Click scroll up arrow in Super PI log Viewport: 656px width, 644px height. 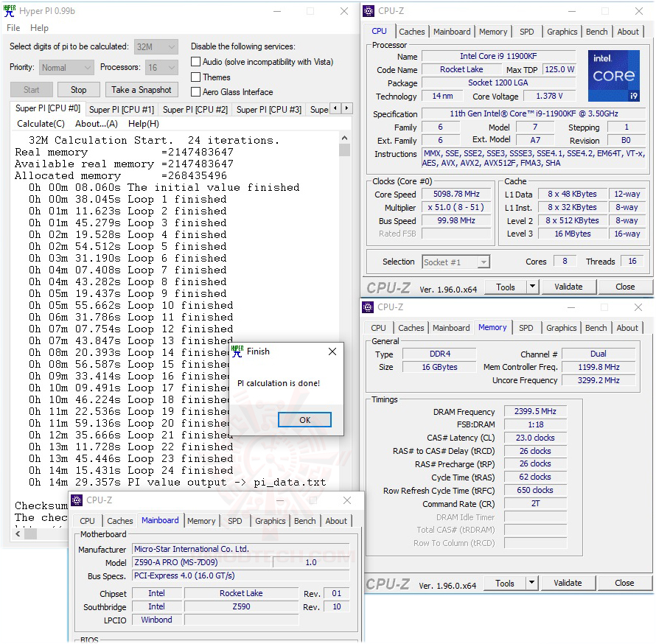pyautogui.click(x=344, y=138)
